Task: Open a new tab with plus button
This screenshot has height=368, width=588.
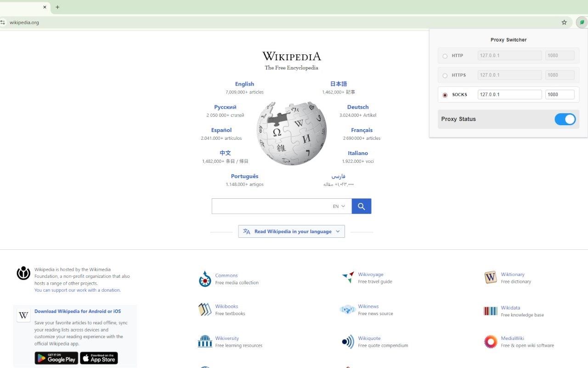Action: point(57,7)
